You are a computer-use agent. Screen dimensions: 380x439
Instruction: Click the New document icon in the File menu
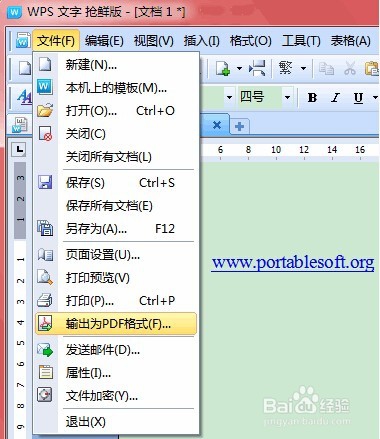click(45, 64)
